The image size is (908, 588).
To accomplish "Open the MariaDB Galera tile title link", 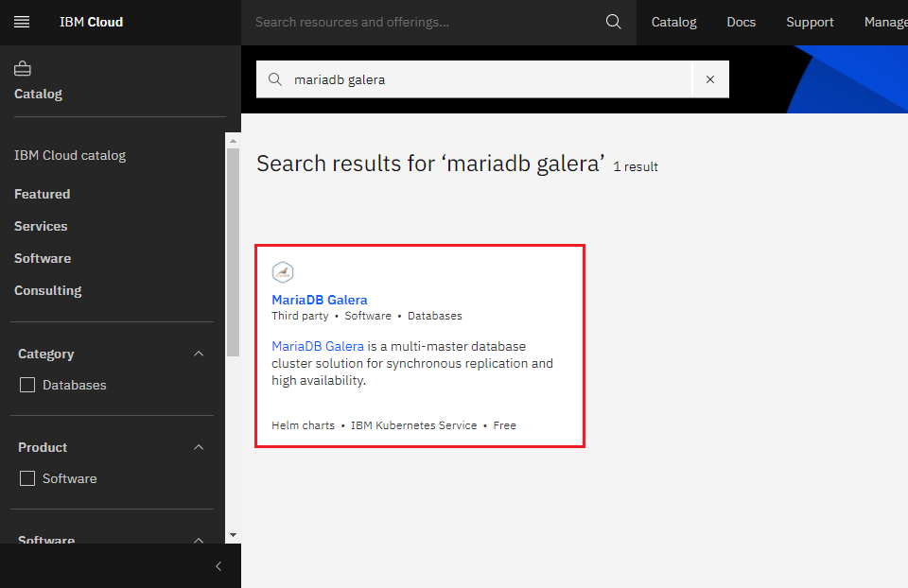I will (320, 300).
